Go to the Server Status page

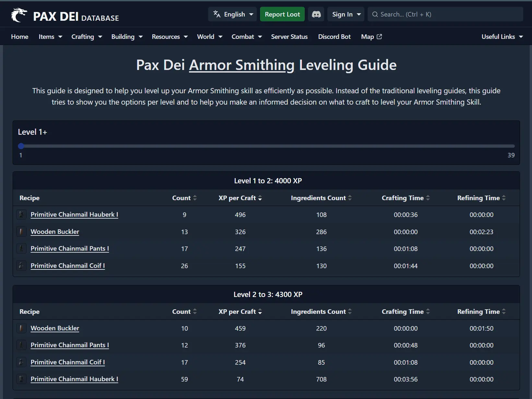(289, 37)
